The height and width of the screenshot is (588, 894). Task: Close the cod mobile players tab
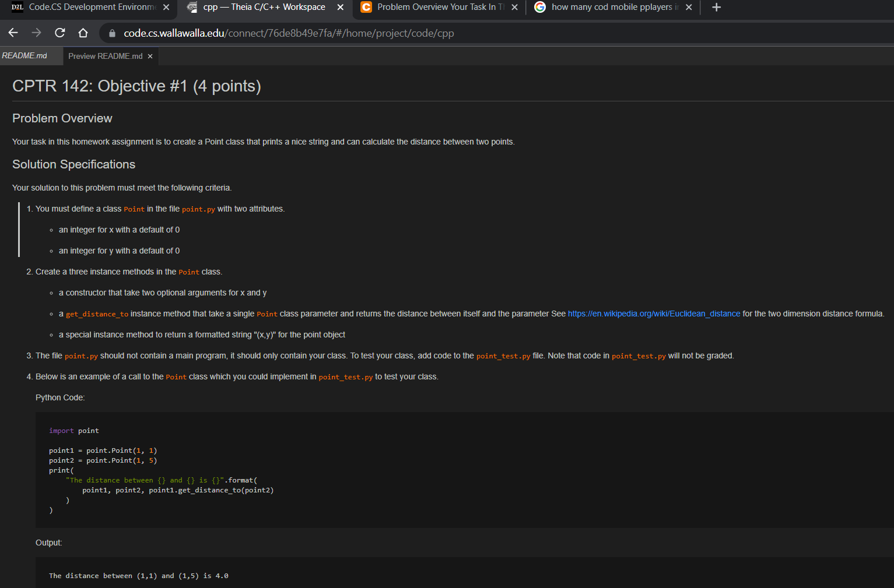pos(689,7)
